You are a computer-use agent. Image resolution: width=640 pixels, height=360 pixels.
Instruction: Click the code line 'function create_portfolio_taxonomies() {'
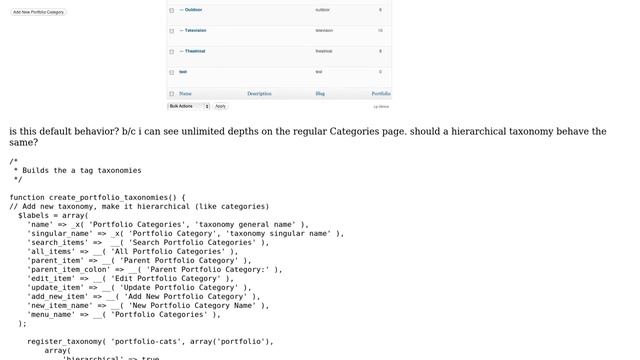point(98,198)
